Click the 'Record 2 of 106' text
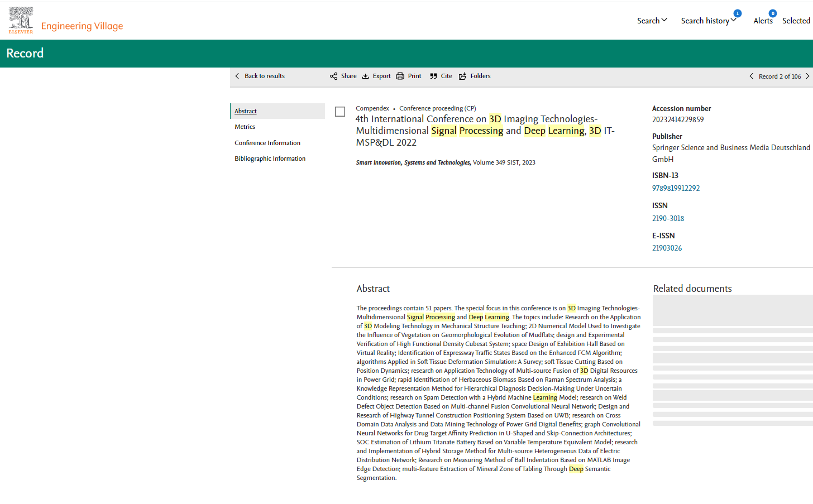Viewport: 813px width, 504px height. point(779,76)
